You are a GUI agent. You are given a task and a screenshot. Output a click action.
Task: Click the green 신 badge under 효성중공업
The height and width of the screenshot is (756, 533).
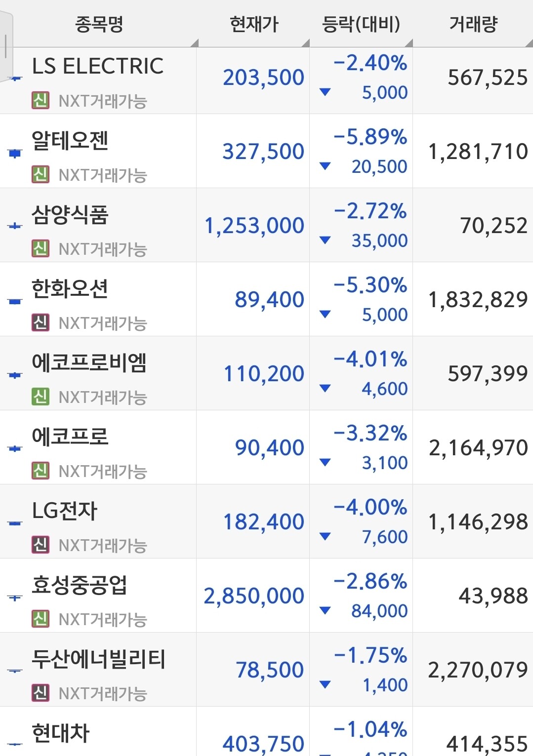[41, 619]
